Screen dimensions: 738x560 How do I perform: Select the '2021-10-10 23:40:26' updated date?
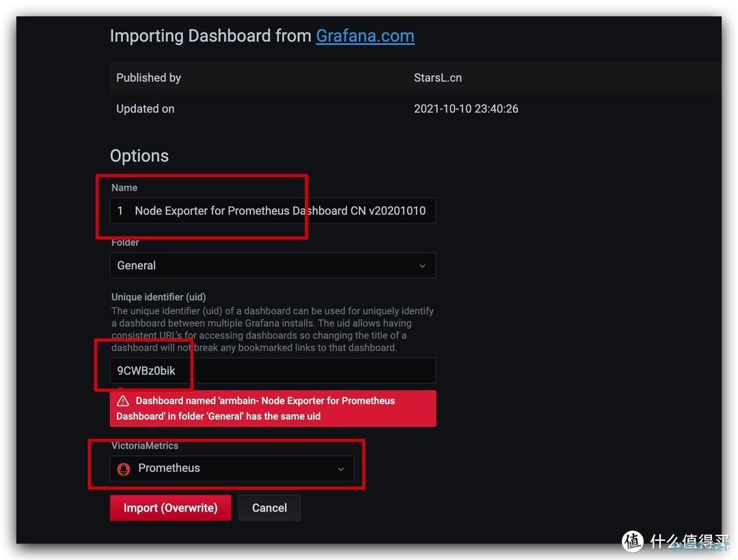coord(466,109)
